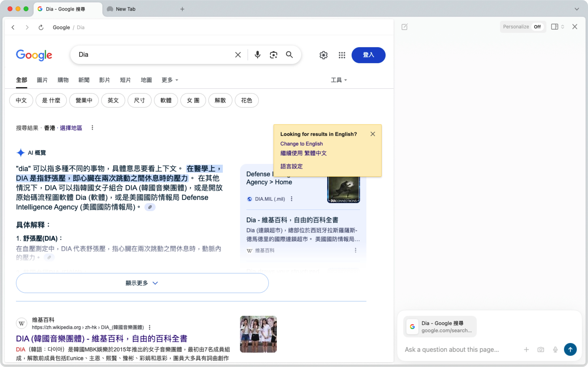
Task: Click the Change to English link
Action: pyautogui.click(x=301, y=144)
